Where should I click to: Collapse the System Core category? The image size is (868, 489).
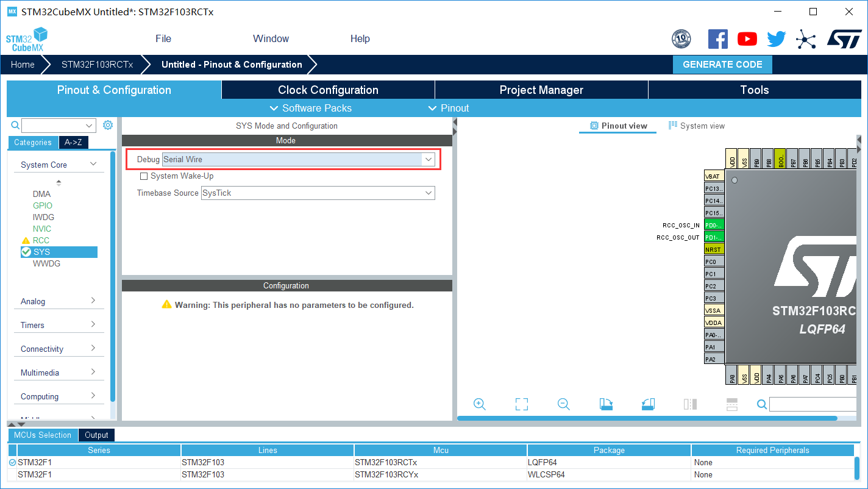pos(93,164)
